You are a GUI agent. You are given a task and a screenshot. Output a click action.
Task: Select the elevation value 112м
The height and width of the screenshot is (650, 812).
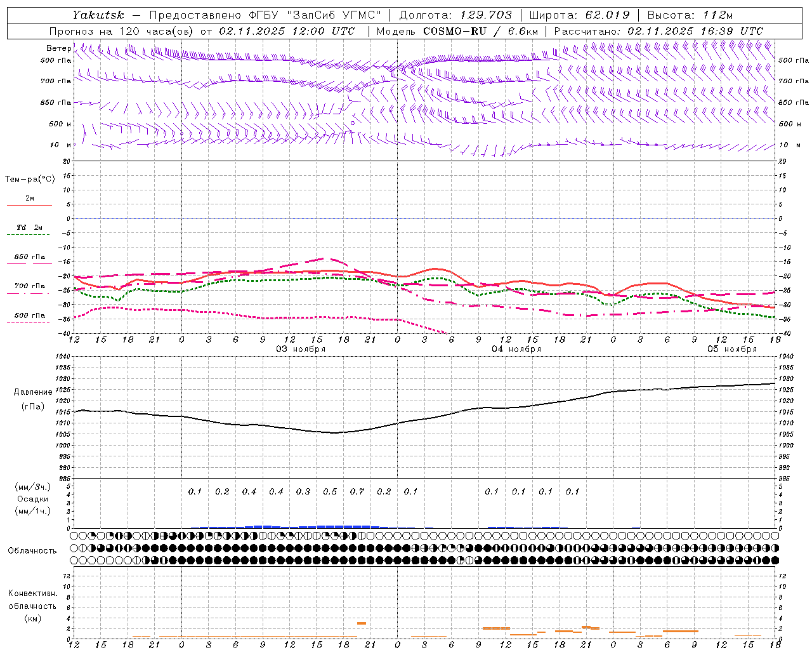coord(718,15)
